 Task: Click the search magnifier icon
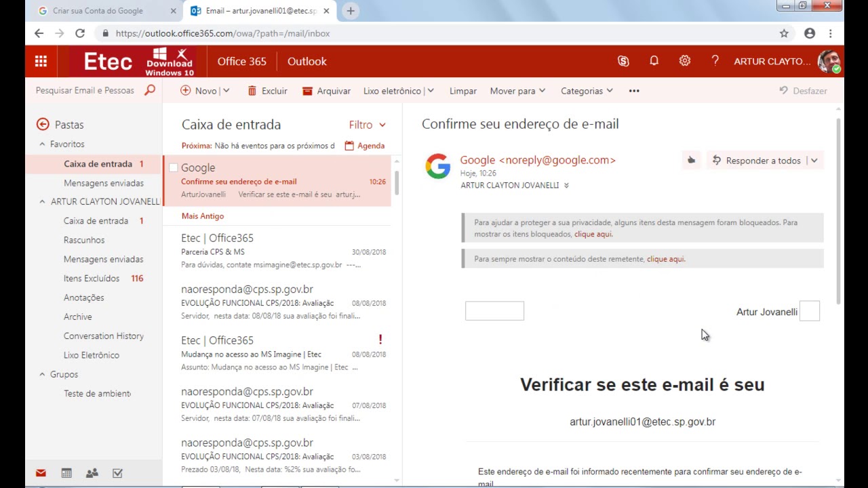(150, 90)
